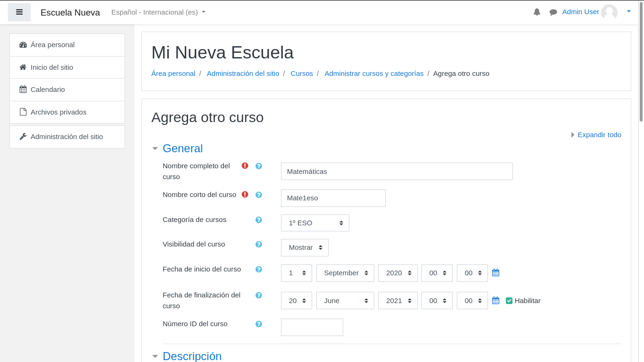Select the dashboard icon next to Área personal

pos(23,44)
